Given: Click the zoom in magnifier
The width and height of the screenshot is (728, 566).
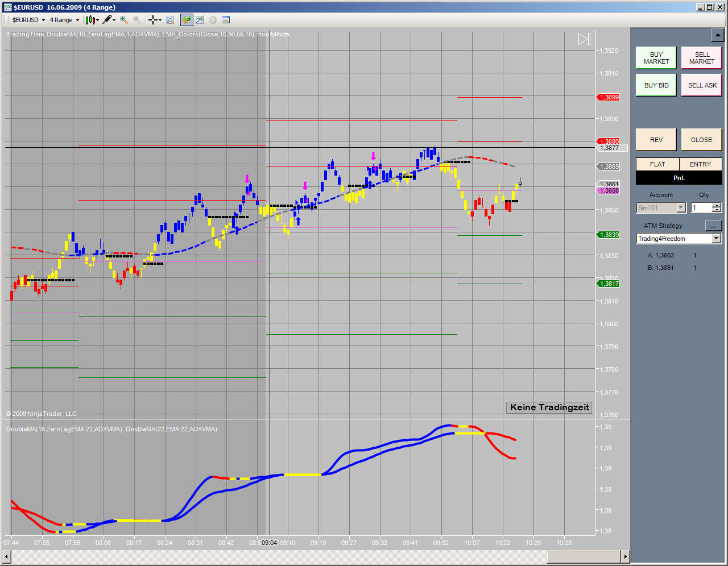Looking at the screenshot, I should pos(124,20).
